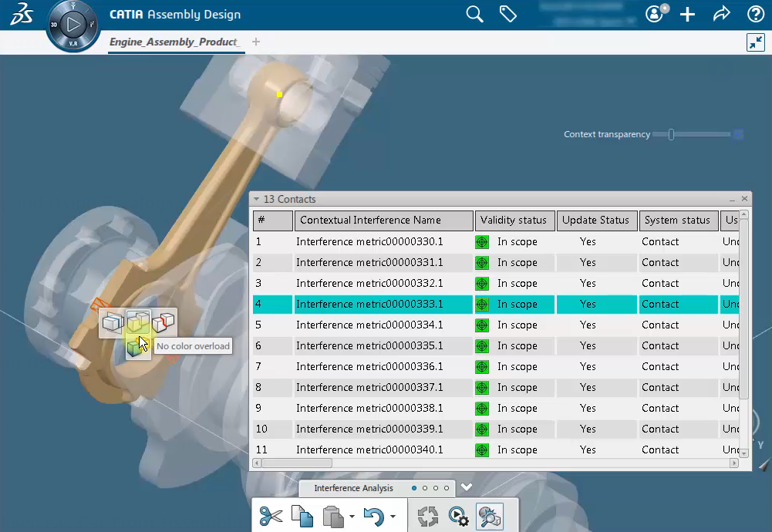772x532 pixels.
Task: Select row Interference metric00000338.1
Action: pyautogui.click(x=496, y=409)
